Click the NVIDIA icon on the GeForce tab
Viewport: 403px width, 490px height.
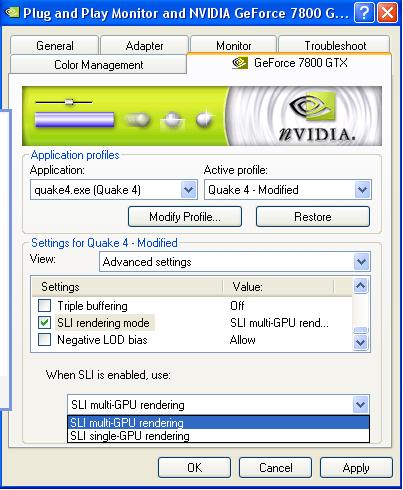[x=240, y=63]
